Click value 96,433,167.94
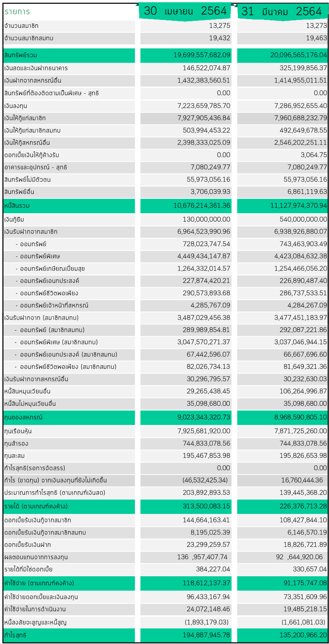Screen dimensions: 329x644 click(x=208, y=597)
